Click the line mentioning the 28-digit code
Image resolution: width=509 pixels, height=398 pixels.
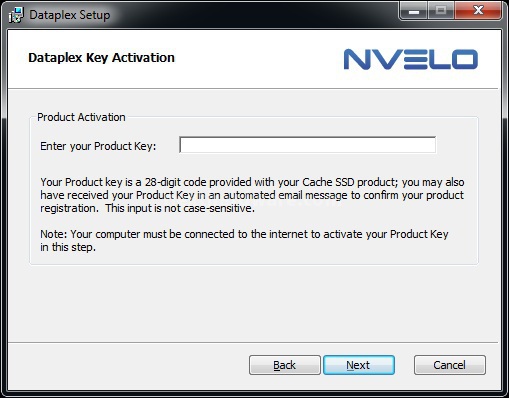coord(252,182)
